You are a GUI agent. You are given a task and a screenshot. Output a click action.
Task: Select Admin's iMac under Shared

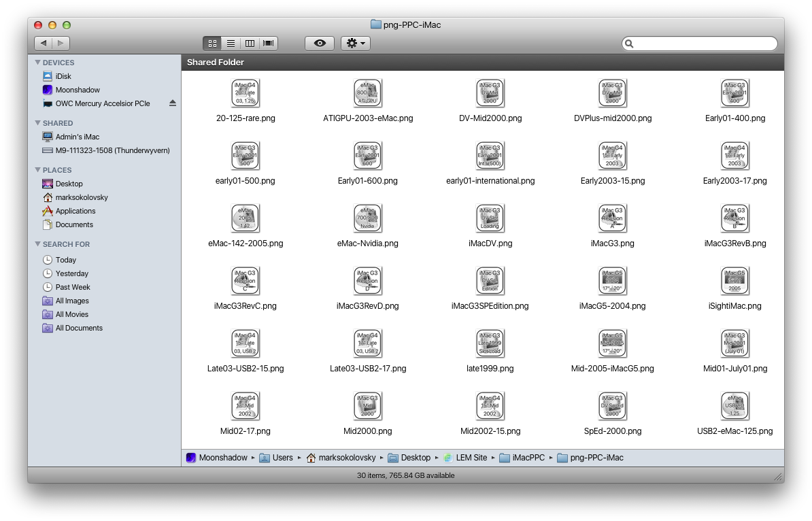(77, 137)
